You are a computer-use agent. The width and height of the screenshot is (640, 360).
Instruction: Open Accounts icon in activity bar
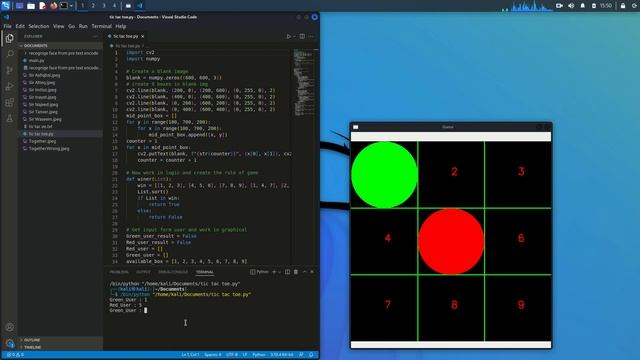pos(9,327)
